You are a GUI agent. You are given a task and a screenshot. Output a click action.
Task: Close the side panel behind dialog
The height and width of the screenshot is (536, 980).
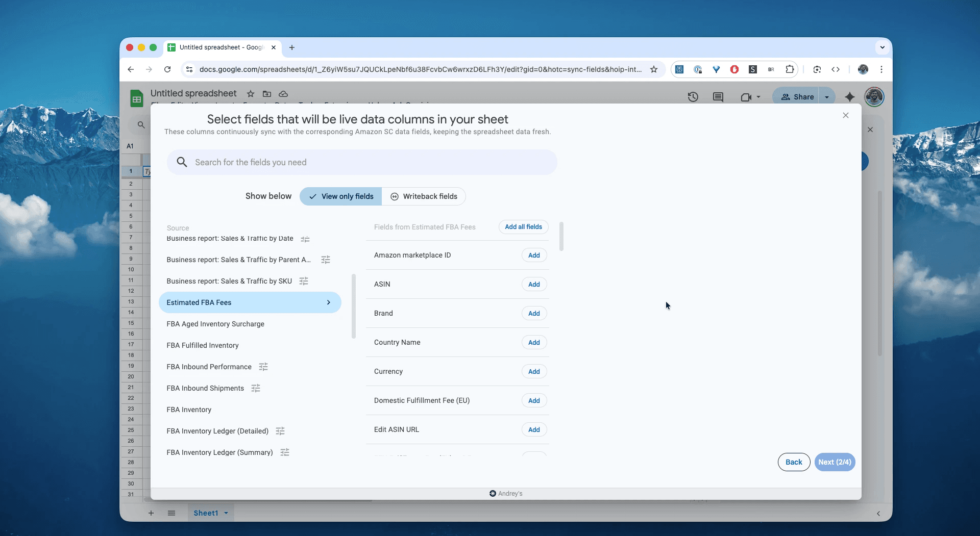tap(870, 130)
